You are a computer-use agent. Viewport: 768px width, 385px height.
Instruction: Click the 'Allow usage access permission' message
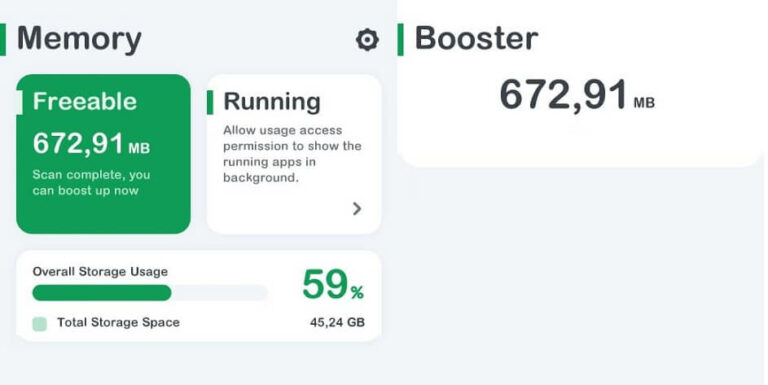click(x=292, y=154)
